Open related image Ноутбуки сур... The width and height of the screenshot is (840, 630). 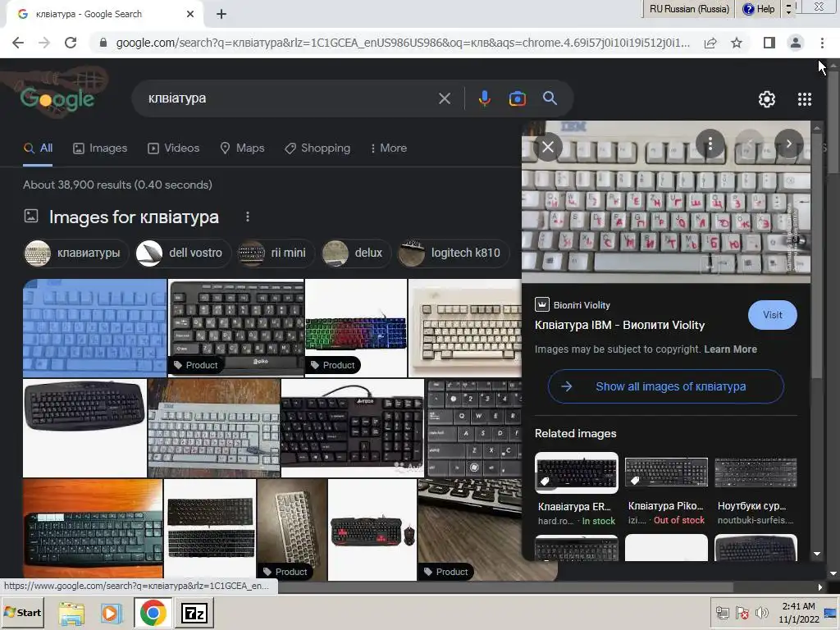coord(756,489)
